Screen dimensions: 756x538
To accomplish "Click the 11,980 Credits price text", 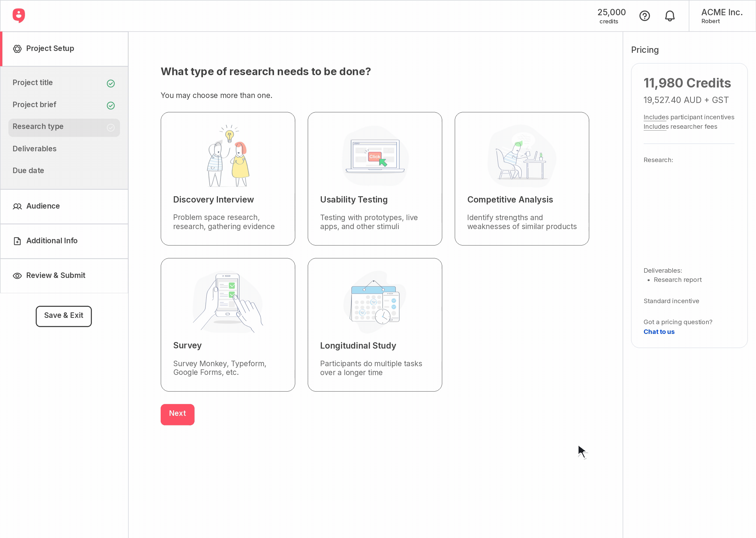I will (x=687, y=83).
